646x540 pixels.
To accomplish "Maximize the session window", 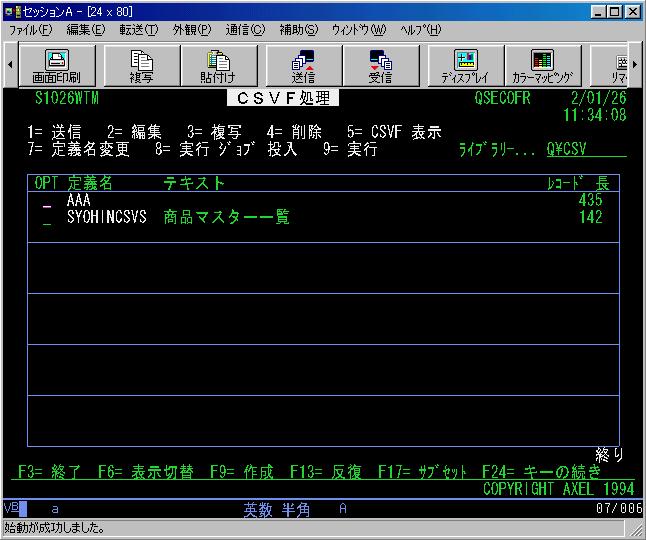I will pyautogui.click(x=614, y=12).
